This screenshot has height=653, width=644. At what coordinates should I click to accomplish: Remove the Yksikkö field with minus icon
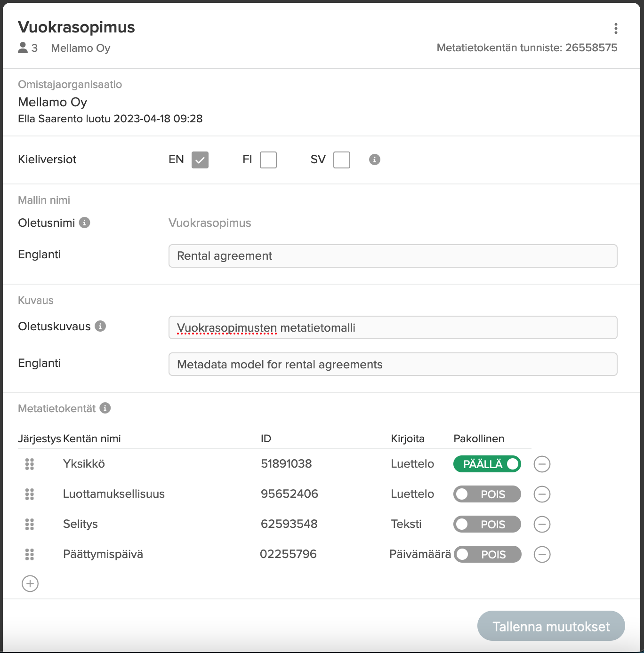point(542,464)
